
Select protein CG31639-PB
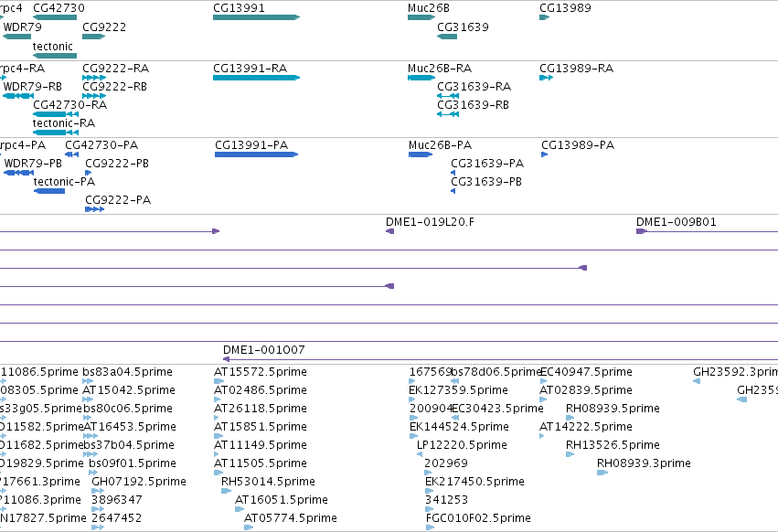(486, 182)
